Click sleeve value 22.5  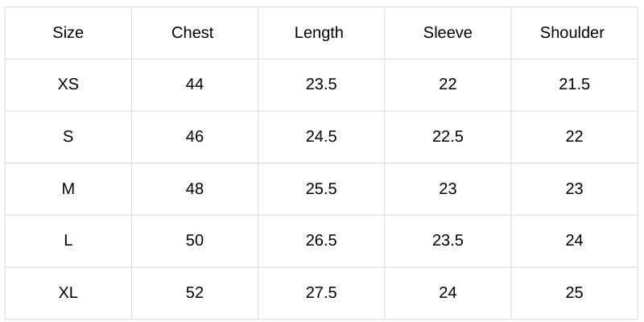pyautogui.click(x=448, y=136)
